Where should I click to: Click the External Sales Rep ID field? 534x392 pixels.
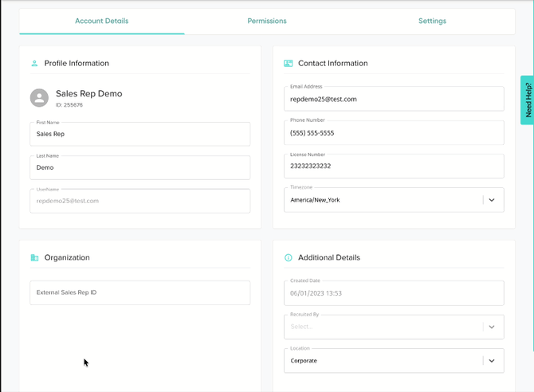coord(140,292)
